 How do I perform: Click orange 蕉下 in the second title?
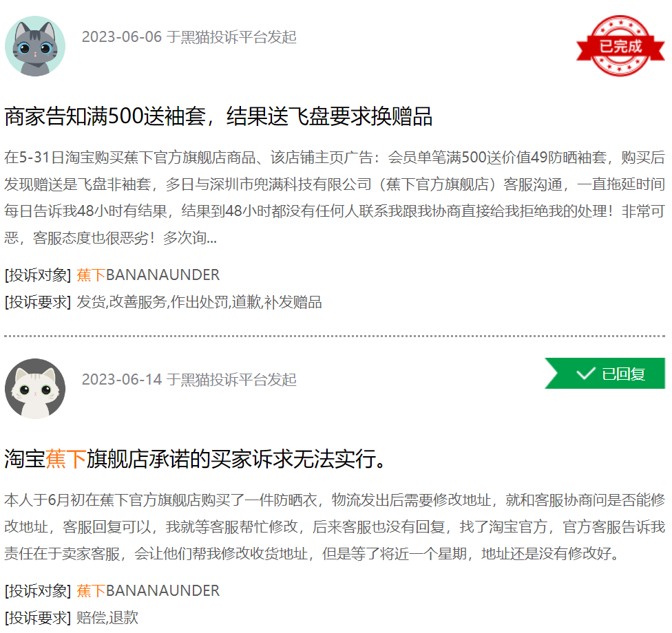click(66, 459)
